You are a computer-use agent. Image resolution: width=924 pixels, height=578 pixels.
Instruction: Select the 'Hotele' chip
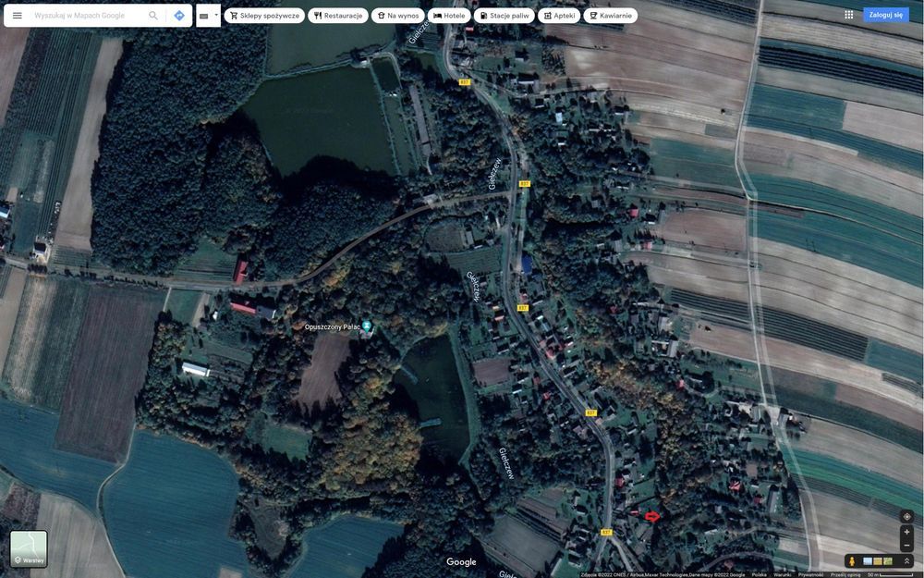449,16
